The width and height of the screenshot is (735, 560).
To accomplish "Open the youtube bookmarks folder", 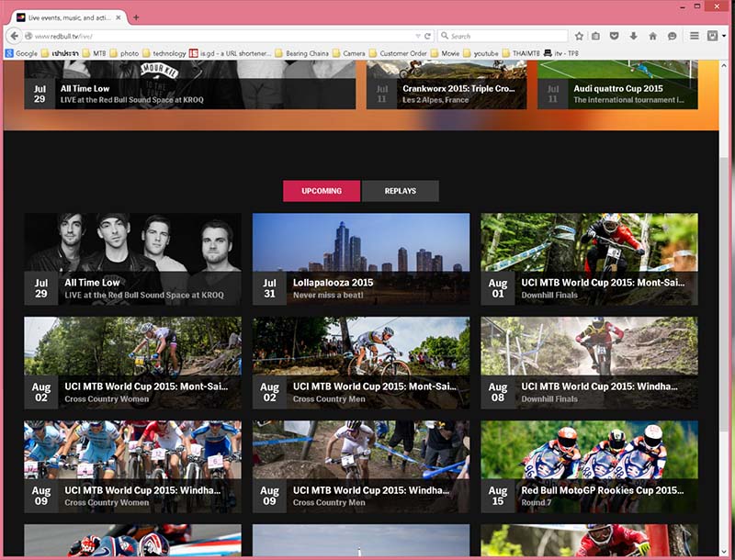I will pos(481,53).
